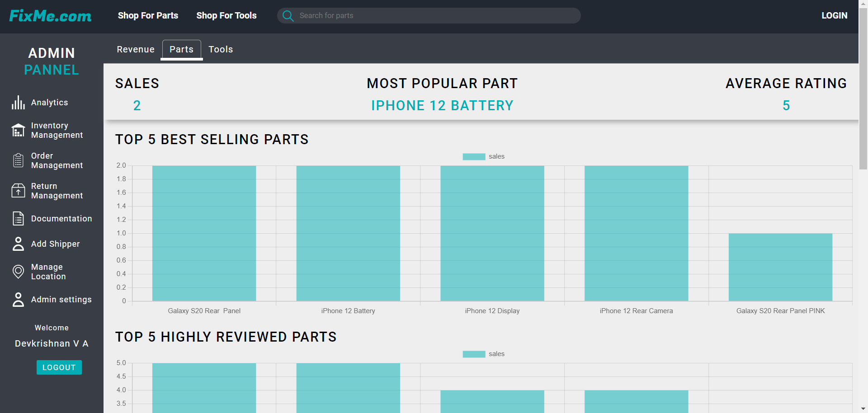Open Order Management using its clipboard icon
This screenshot has height=413, width=868.
18,160
